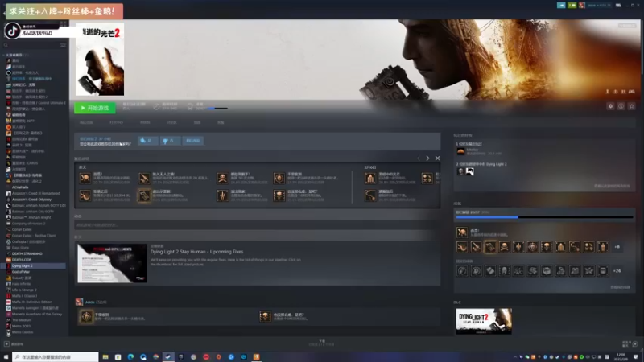Click the green 开始游戏 play button

(x=95, y=108)
